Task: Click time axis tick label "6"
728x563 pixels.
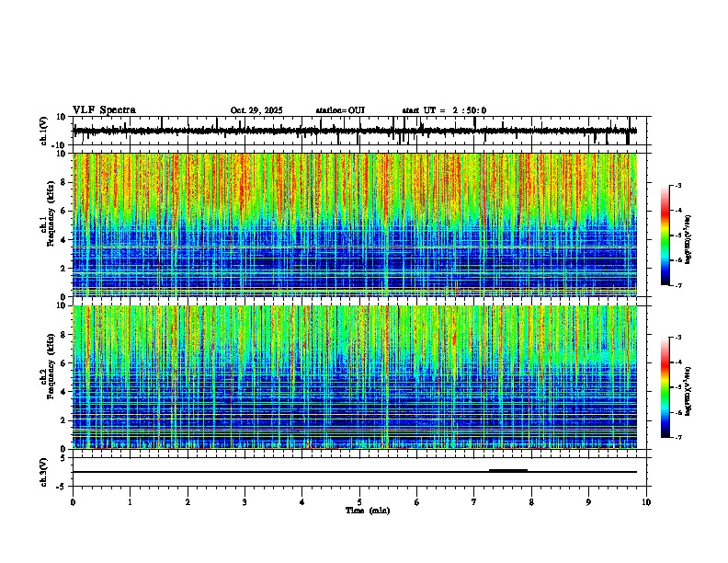Action: point(416,502)
